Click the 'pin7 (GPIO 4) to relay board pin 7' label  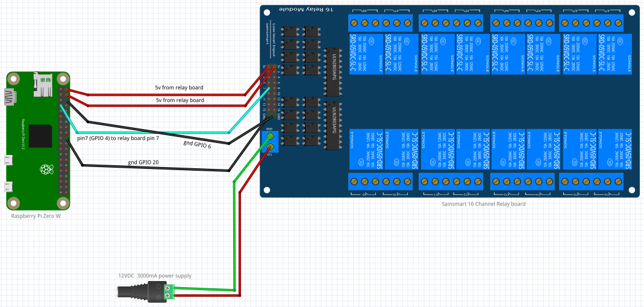(118, 139)
